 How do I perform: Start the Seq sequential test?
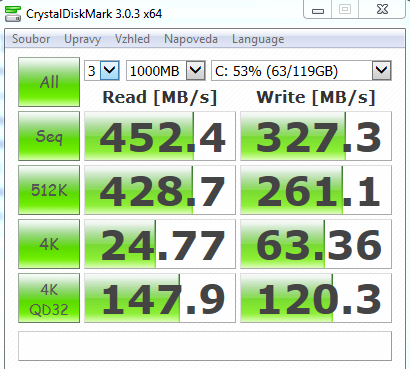(x=49, y=136)
